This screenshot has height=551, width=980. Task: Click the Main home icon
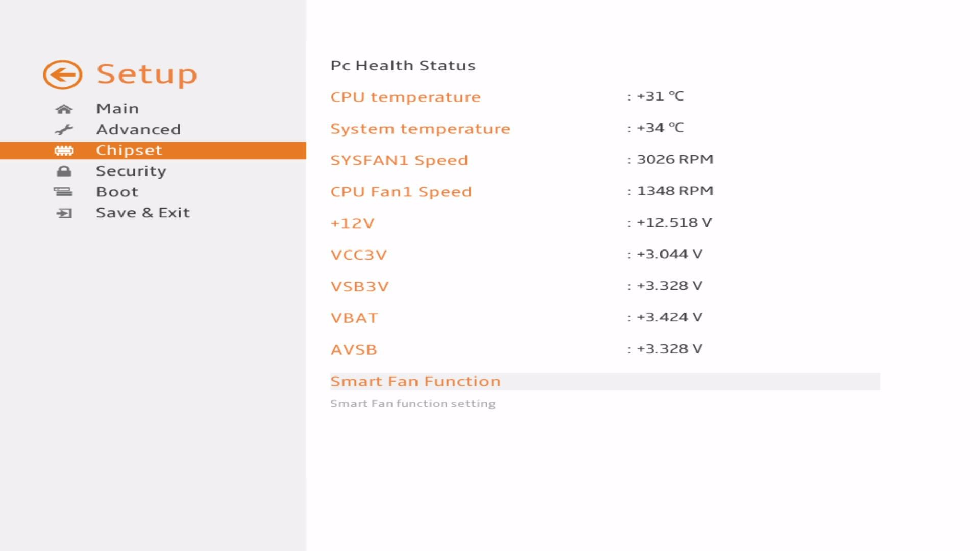64,109
